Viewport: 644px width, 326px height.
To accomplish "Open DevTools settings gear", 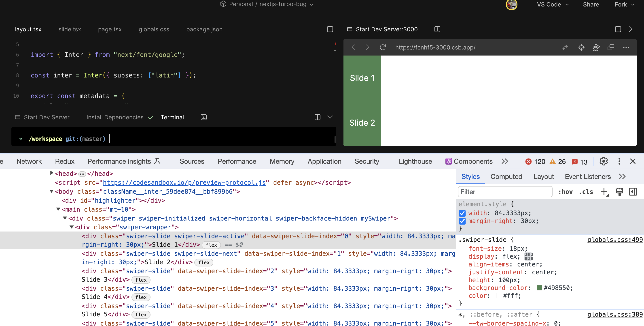I will (604, 161).
